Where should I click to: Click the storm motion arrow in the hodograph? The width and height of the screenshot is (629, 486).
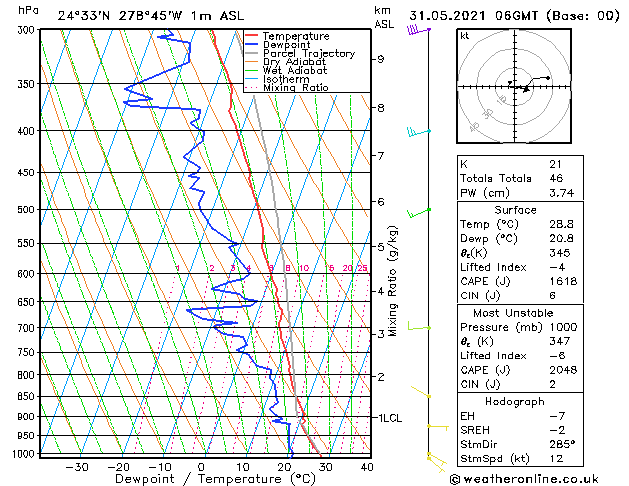(527, 89)
